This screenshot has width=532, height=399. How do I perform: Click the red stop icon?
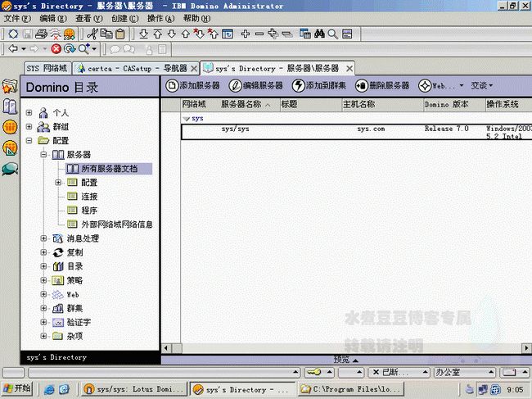(x=56, y=49)
